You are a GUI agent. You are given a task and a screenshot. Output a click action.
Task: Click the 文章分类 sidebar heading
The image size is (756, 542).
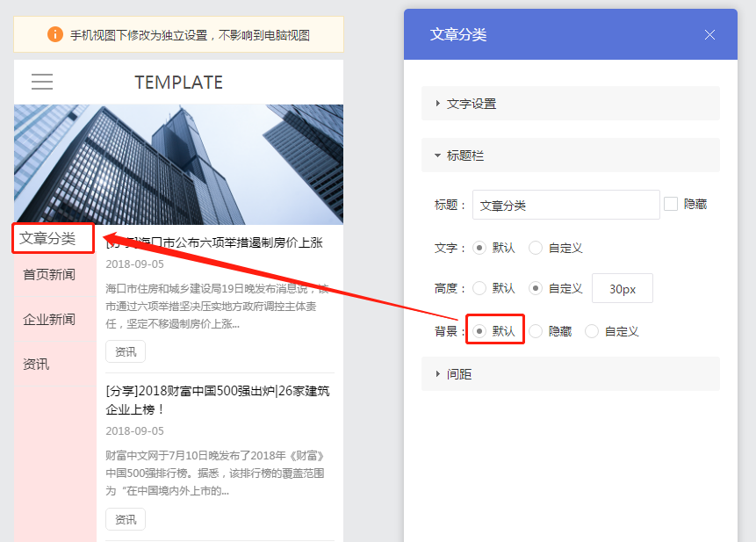(47, 238)
